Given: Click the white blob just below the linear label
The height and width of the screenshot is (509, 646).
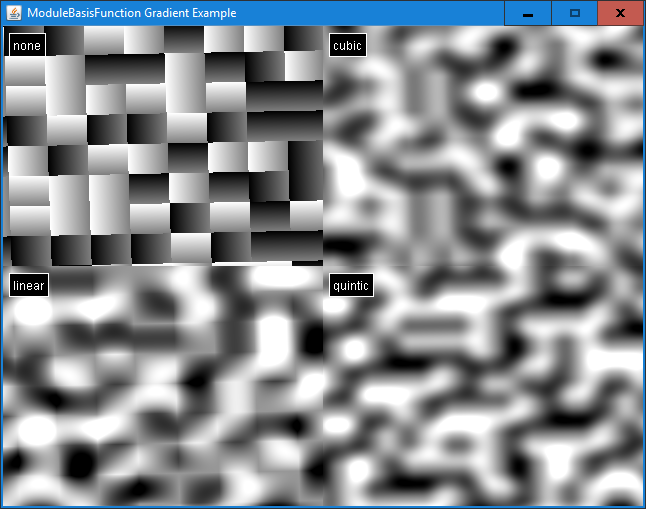Looking at the screenshot, I should (32, 311).
